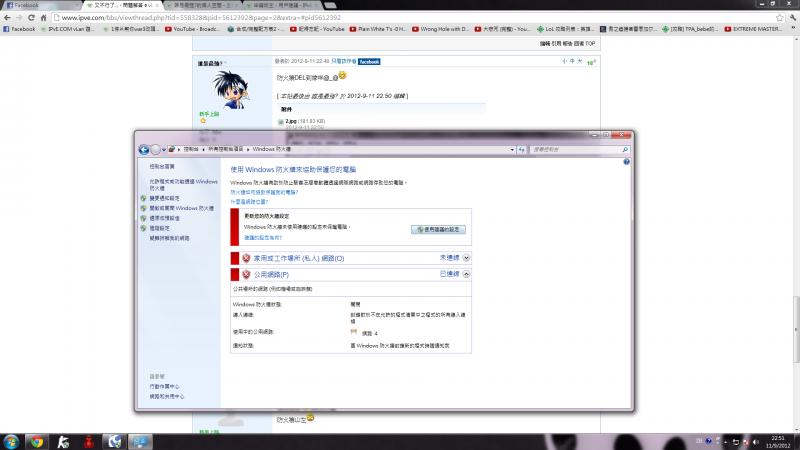Open the help icon in the Firewall window
The image size is (800, 450).
coord(626,162)
